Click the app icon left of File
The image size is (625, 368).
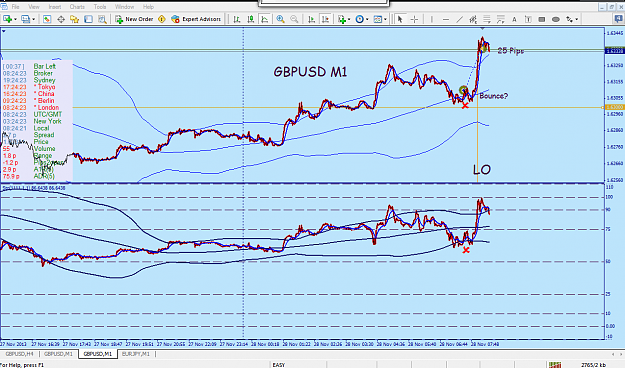[x=4, y=7]
